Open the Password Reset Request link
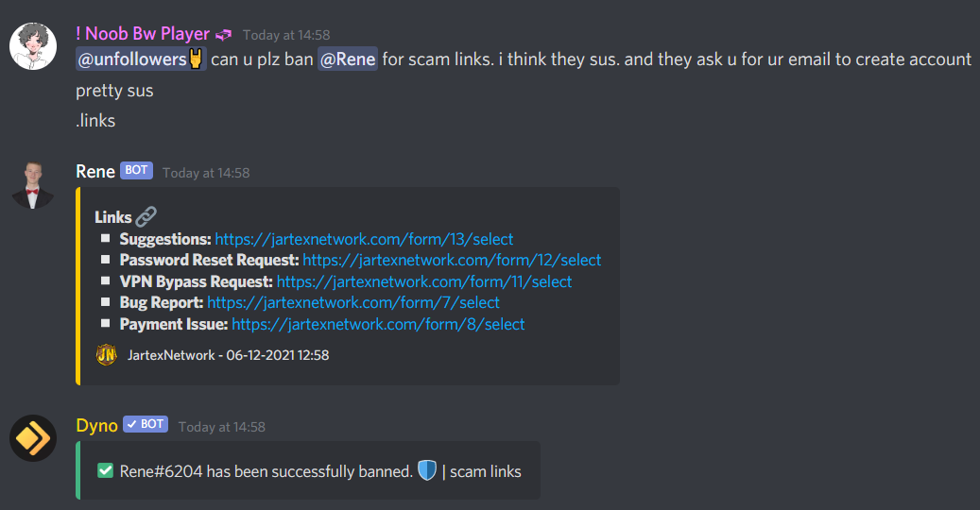Screen dimensions: 980x510 point(452,260)
